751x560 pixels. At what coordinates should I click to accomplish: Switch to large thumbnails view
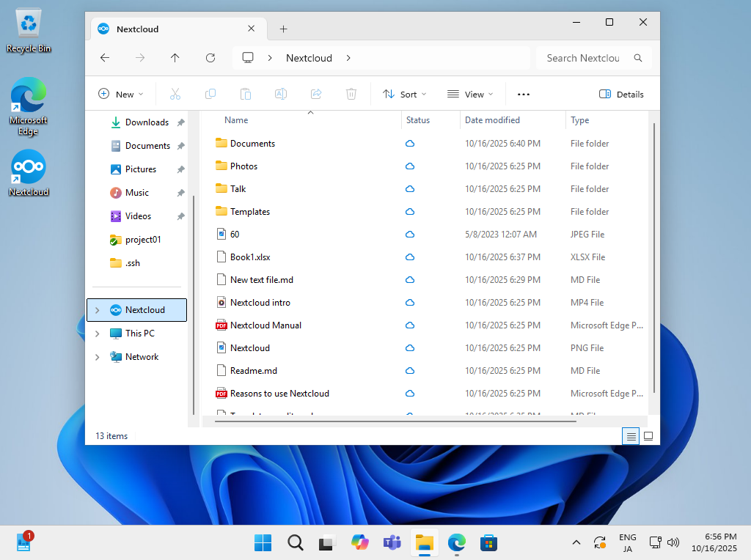coord(648,436)
